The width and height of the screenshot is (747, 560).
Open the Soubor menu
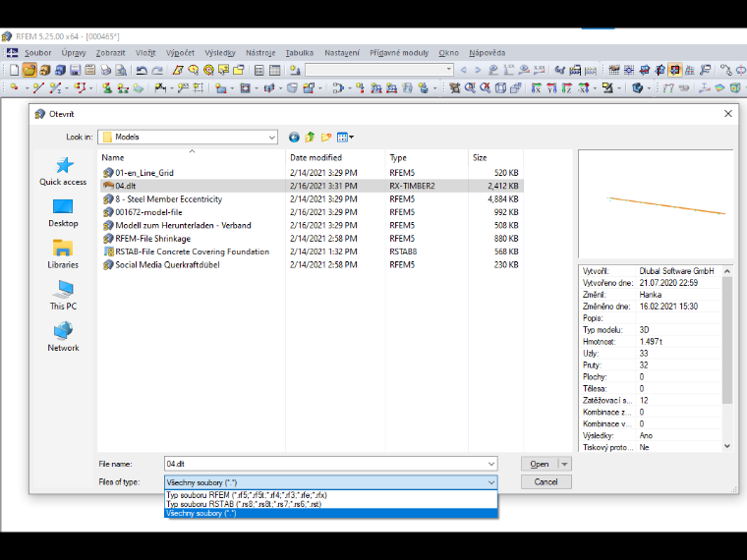[x=37, y=53]
